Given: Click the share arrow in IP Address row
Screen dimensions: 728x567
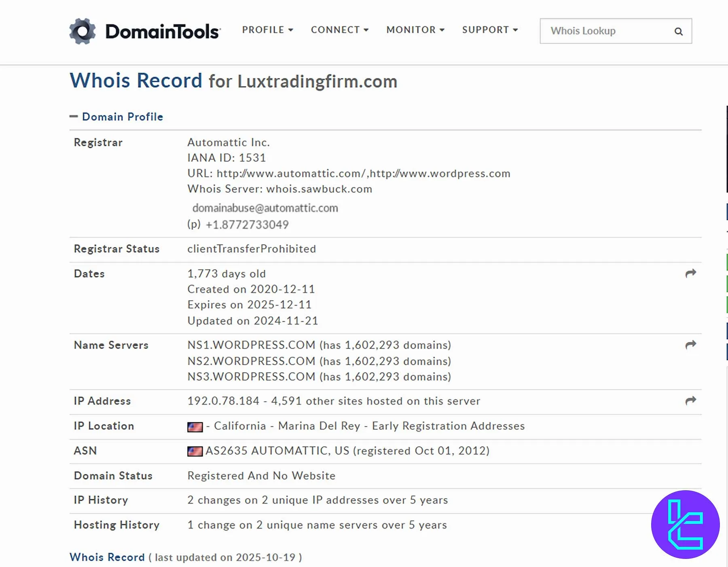Looking at the screenshot, I should 690,400.
